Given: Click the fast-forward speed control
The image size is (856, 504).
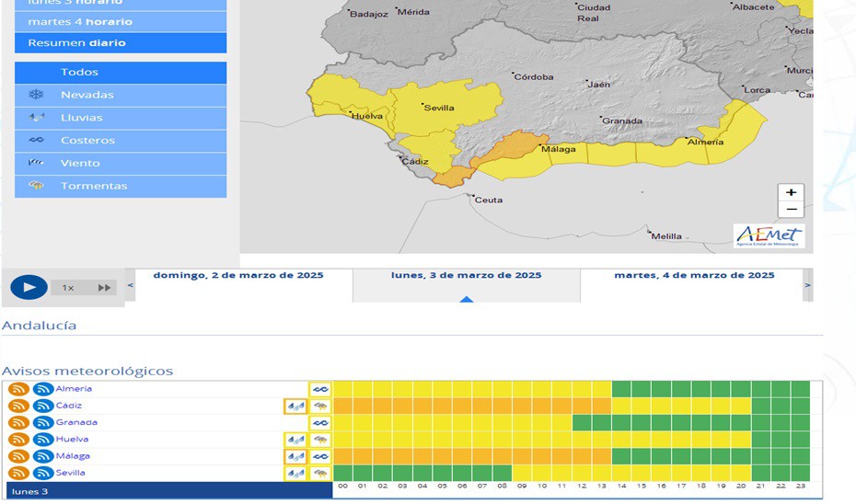Looking at the screenshot, I should point(104,288).
